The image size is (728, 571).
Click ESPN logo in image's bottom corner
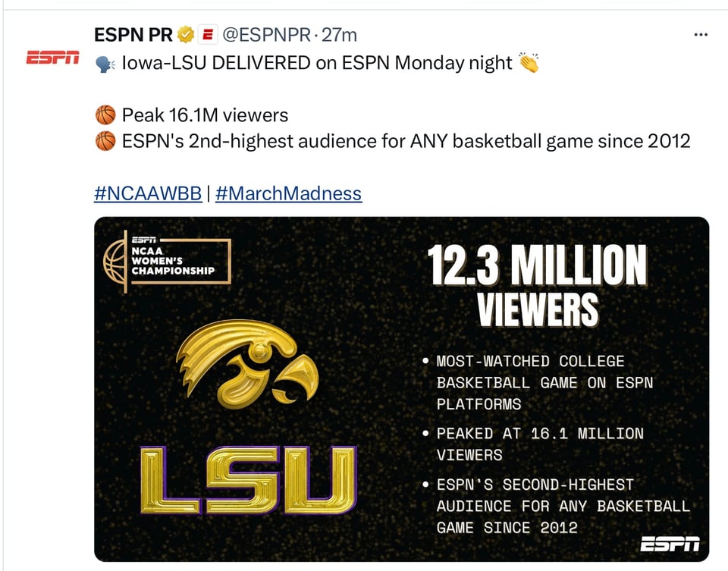(670, 543)
